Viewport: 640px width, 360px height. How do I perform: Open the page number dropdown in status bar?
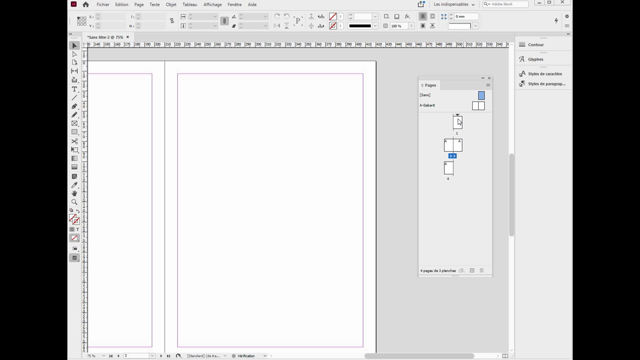coord(152,356)
